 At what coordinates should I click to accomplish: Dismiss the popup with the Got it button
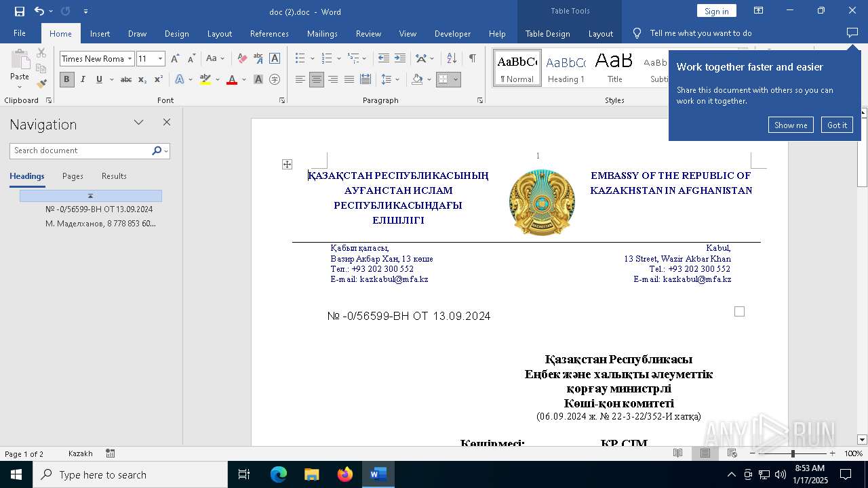click(837, 125)
